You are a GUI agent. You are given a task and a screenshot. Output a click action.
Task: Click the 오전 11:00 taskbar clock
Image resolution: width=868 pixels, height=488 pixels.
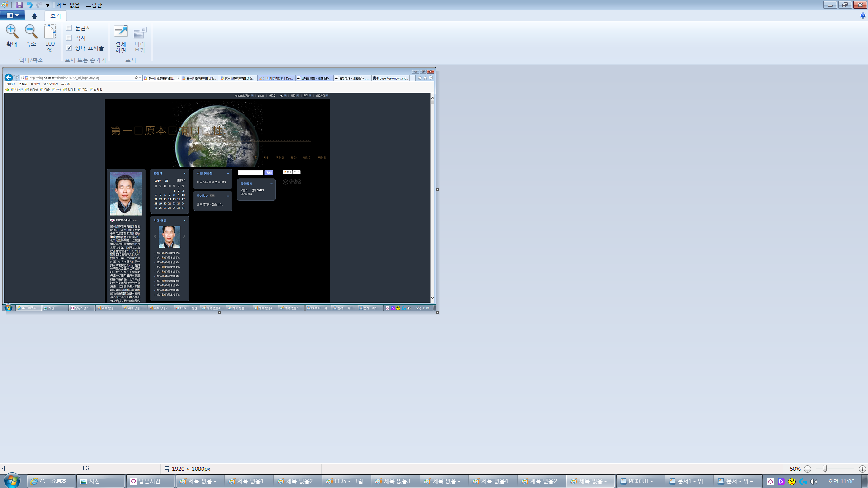(x=841, y=482)
